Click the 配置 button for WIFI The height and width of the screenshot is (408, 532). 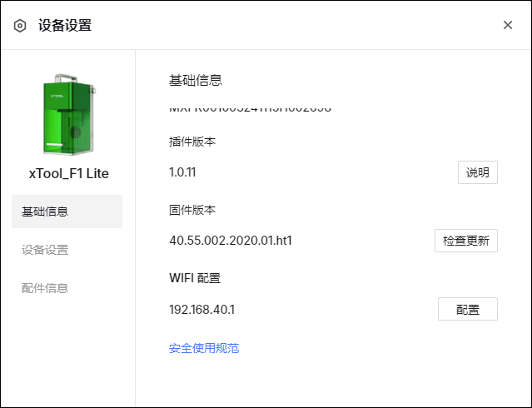coord(468,309)
